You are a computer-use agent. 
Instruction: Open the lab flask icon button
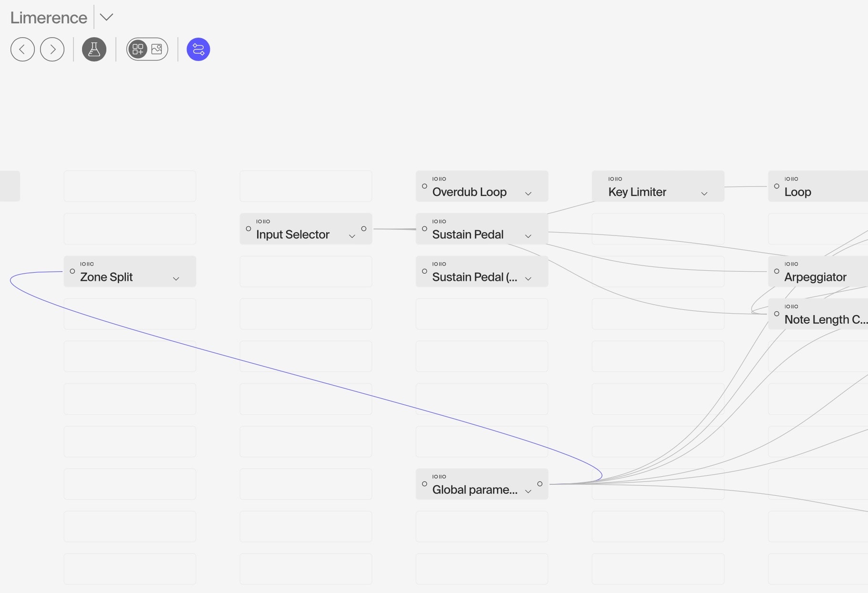point(94,49)
